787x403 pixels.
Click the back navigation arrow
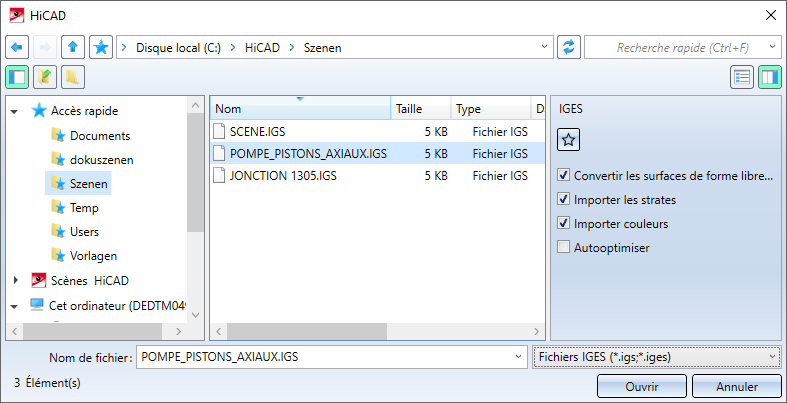[16, 47]
